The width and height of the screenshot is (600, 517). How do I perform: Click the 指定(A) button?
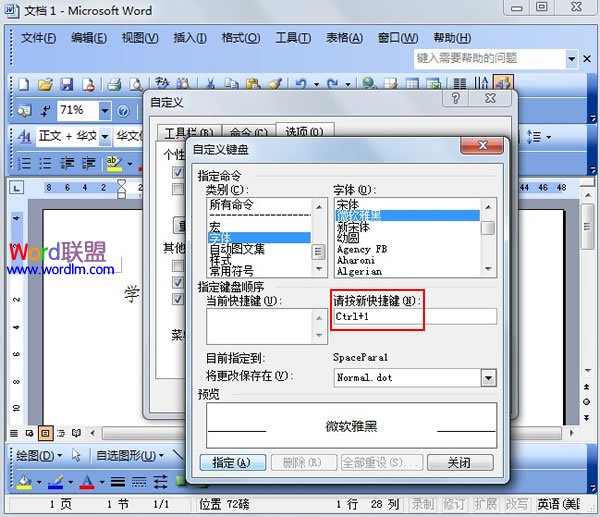tap(232, 463)
